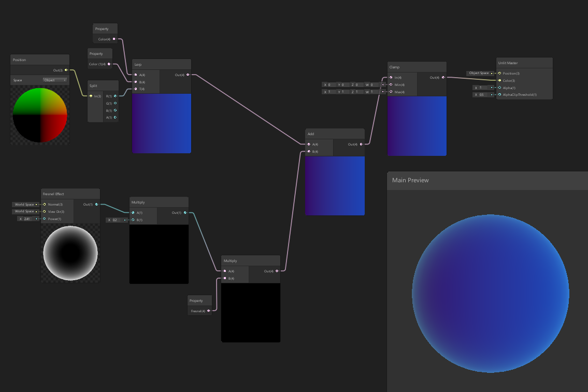Click the World Space slot for Fresnel Normal input
This screenshot has height=392, width=588.
pyautogui.click(x=24, y=205)
